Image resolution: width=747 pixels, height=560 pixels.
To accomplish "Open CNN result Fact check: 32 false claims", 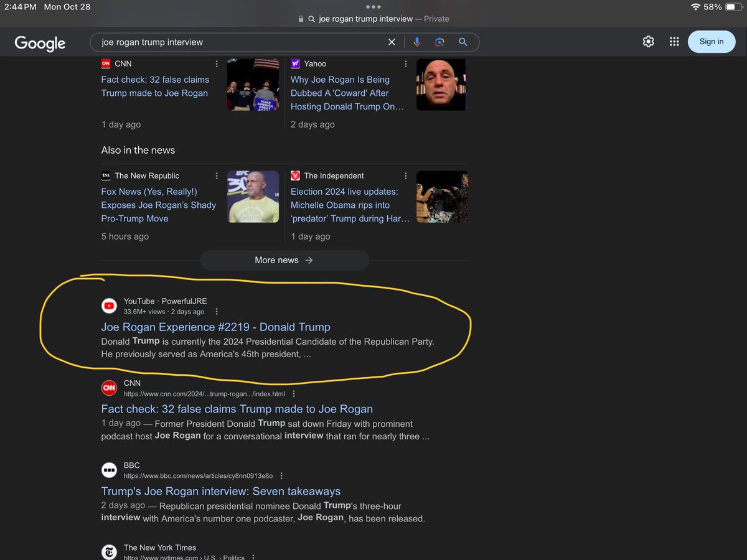I will click(237, 409).
